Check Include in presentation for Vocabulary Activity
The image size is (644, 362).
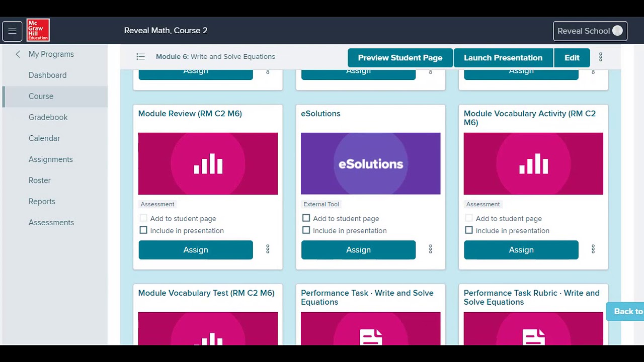click(x=469, y=230)
